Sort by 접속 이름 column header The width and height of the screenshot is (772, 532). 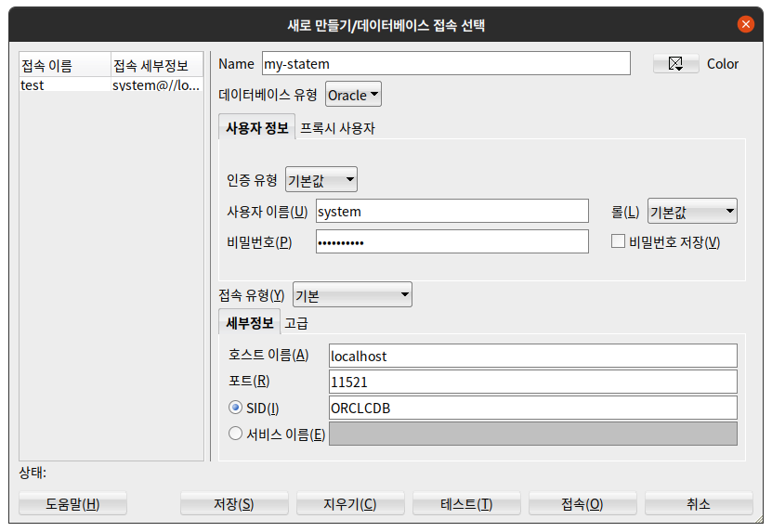click(x=65, y=65)
